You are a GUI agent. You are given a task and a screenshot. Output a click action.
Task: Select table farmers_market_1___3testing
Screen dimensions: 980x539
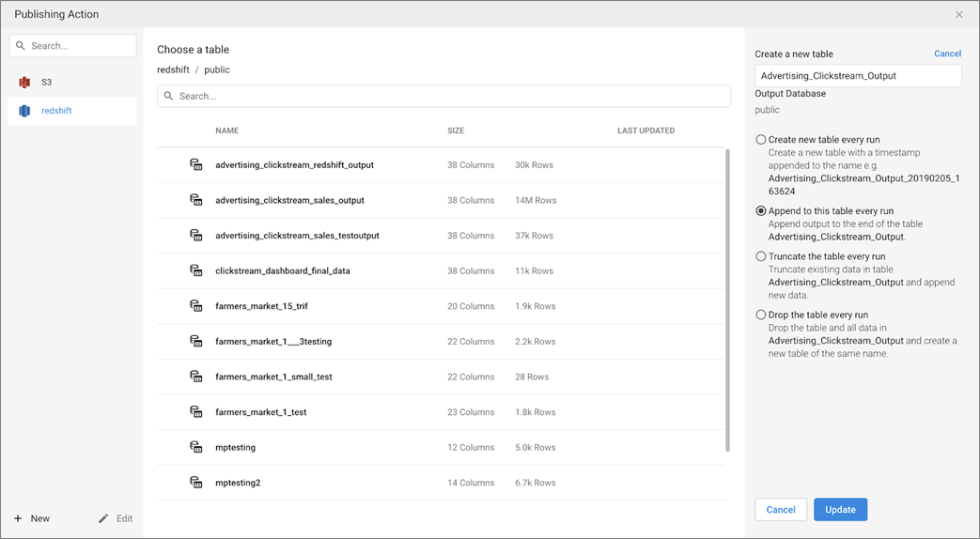coord(273,341)
